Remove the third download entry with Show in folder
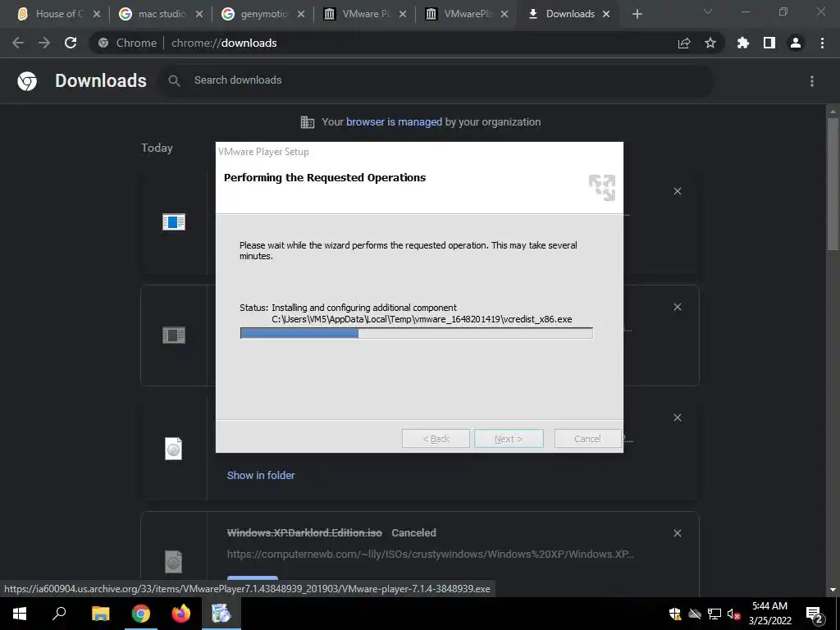The width and height of the screenshot is (840, 630). [677, 418]
